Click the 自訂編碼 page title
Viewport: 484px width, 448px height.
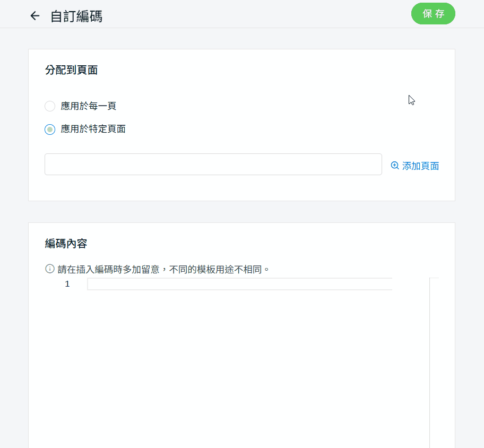[x=76, y=16]
